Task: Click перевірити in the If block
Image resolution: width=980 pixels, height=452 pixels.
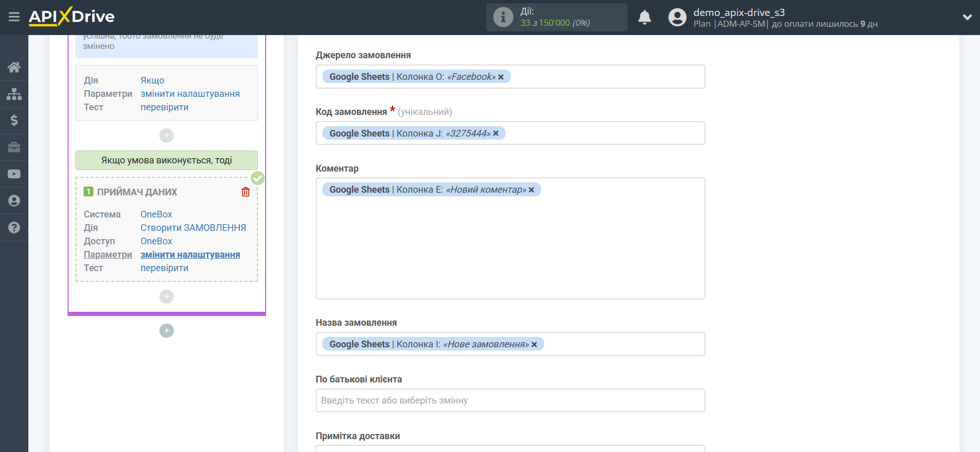Action: (x=165, y=107)
